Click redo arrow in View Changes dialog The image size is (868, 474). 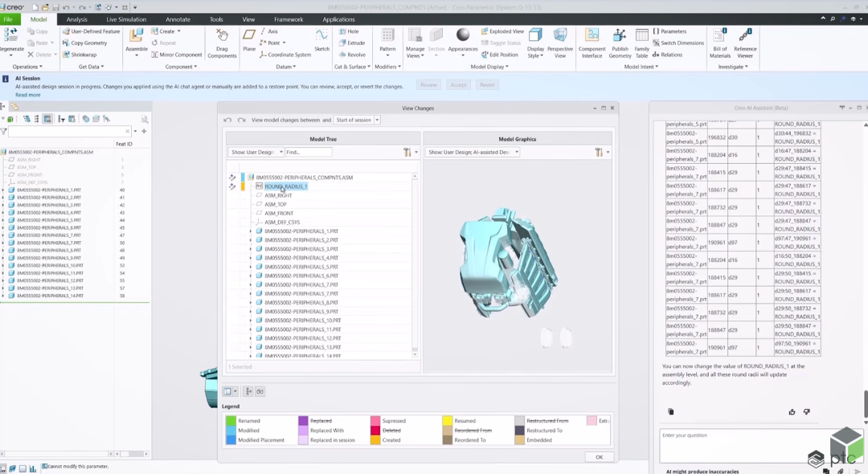241,120
